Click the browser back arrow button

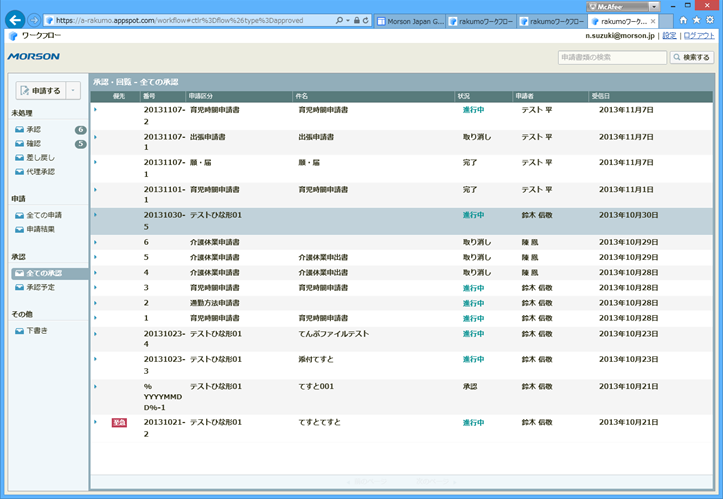pyautogui.click(x=15, y=19)
